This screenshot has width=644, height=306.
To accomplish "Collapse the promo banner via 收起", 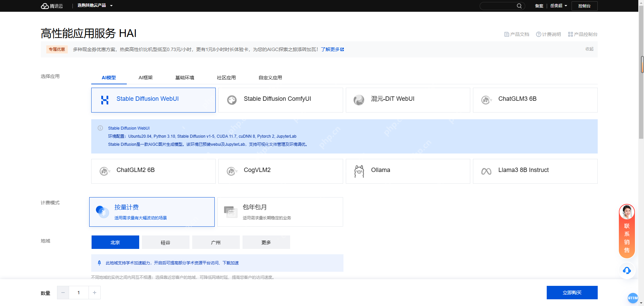I will [589, 49].
